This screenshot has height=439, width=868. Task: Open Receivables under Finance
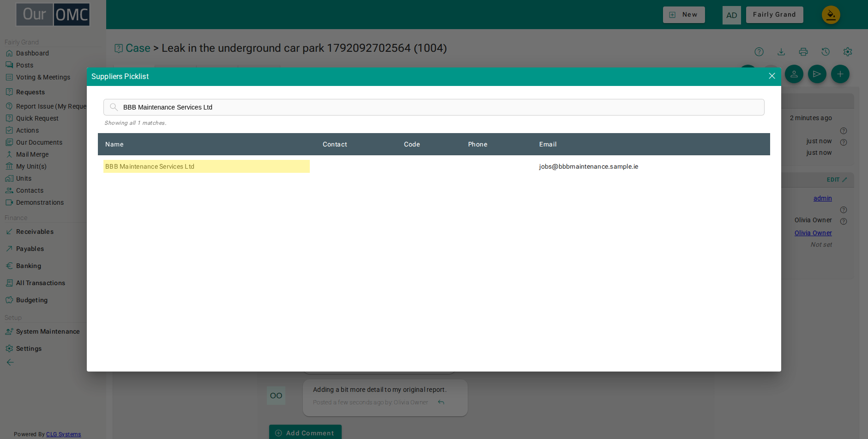35,232
